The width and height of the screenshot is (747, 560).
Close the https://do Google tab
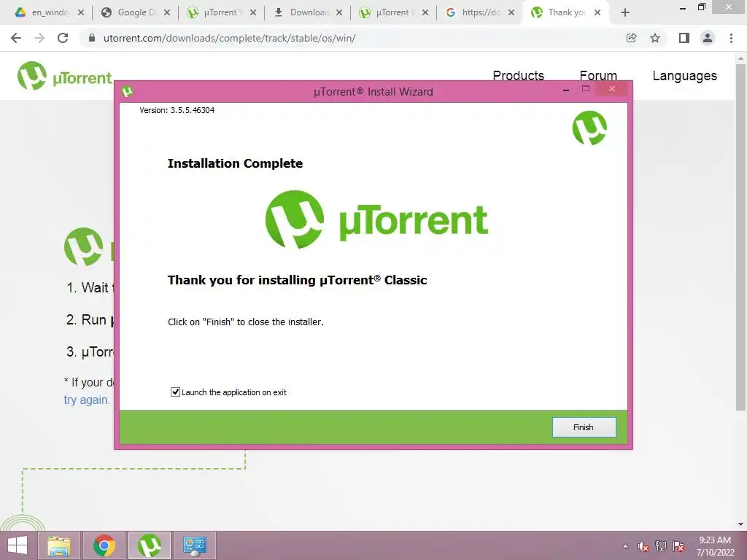tap(511, 12)
